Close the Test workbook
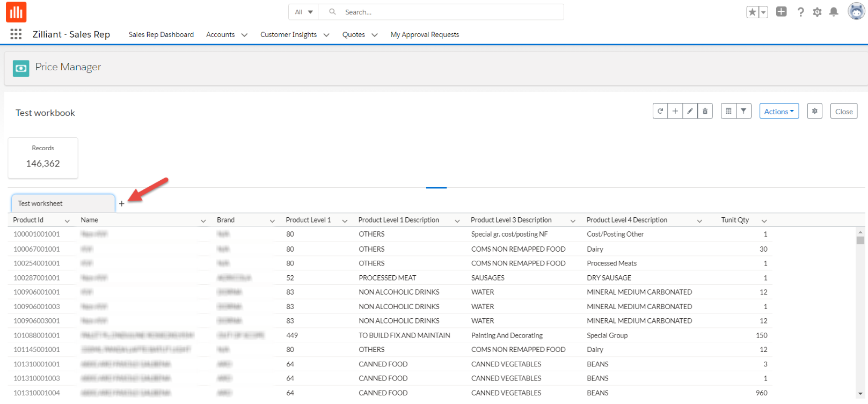 (843, 112)
